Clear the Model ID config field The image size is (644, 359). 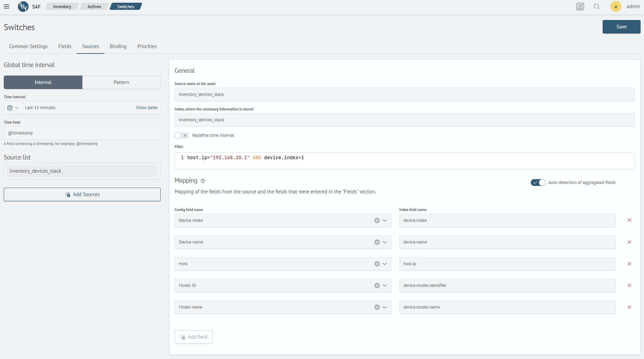377,286
